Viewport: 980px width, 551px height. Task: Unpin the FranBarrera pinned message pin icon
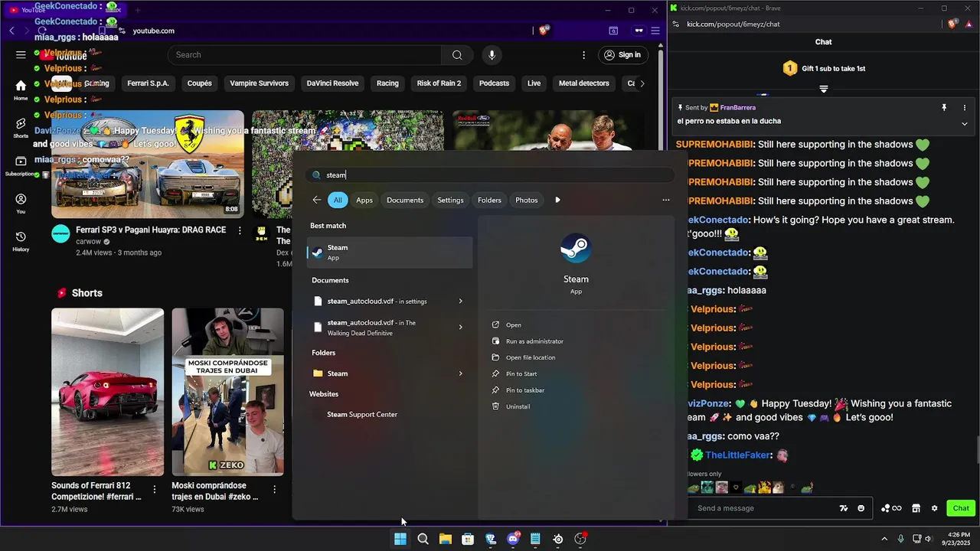pos(944,108)
